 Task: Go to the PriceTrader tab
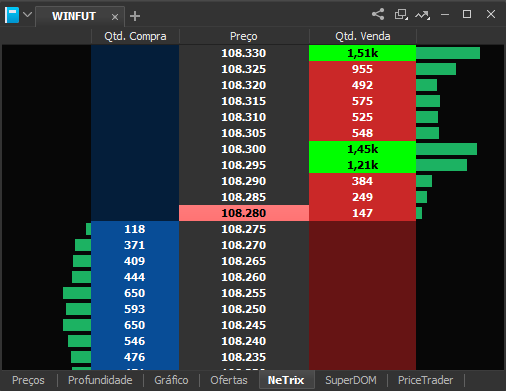(x=425, y=380)
